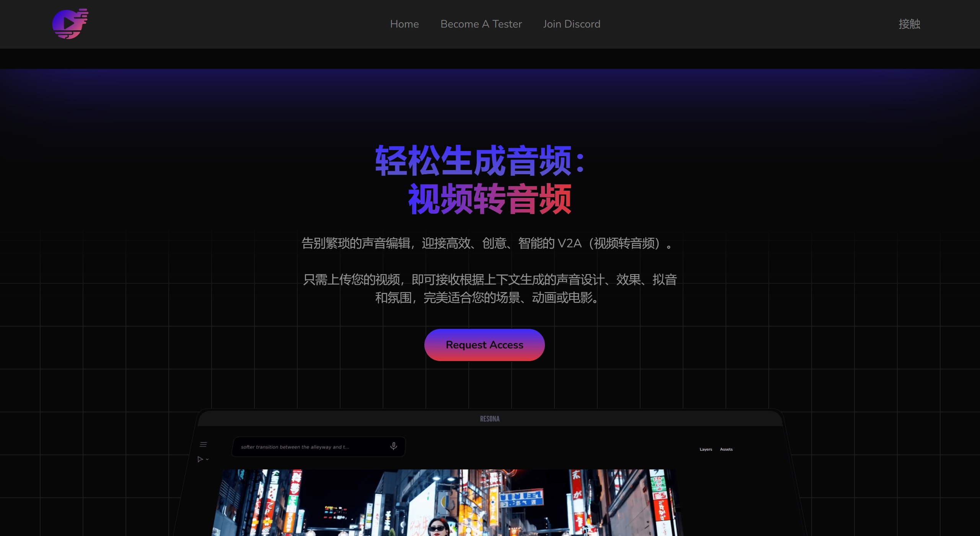980x536 pixels.
Task: Click the Become A Tester tab
Action: [481, 25]
